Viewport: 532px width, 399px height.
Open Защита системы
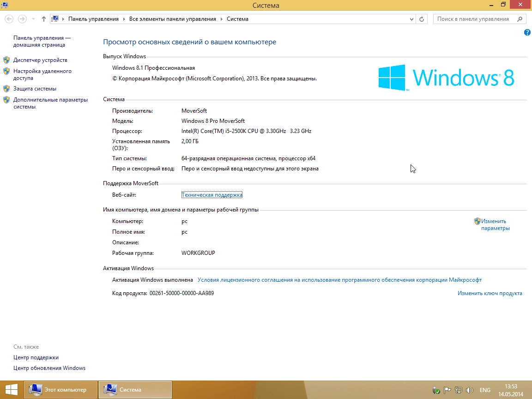(x=35, y=89)
